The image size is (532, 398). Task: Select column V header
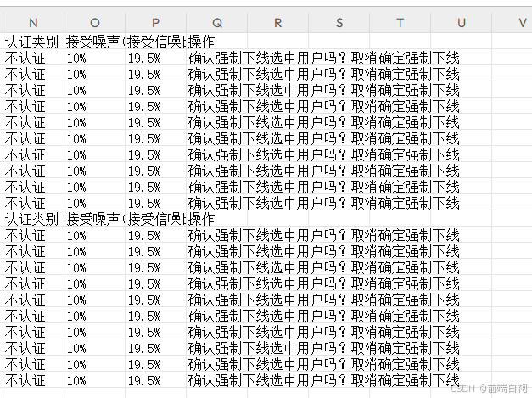pyautogui.click(x=512, y=23)
